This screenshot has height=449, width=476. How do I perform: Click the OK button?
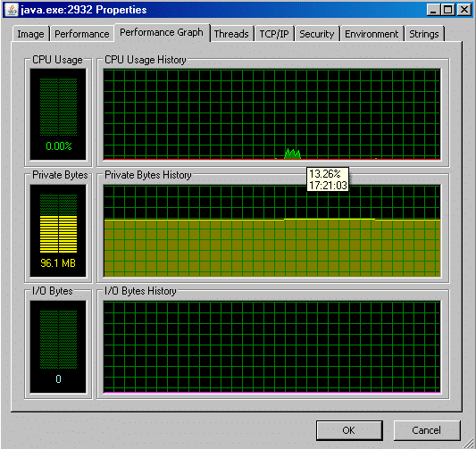tap(349, 430)
